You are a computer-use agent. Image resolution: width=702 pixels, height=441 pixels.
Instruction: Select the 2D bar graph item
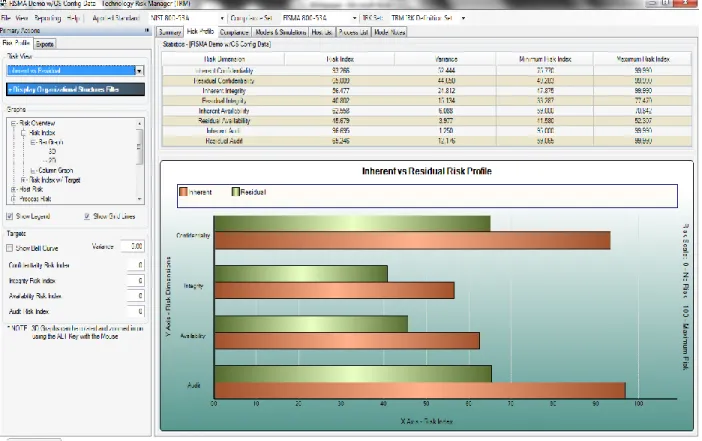point(52,160)
